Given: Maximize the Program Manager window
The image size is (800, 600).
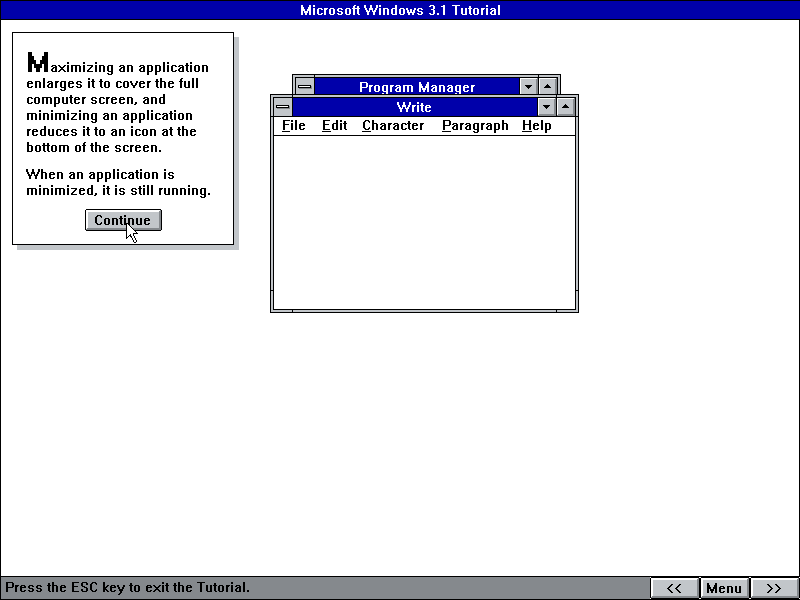Looking at the screenshot, I should (x=547, y=86).
